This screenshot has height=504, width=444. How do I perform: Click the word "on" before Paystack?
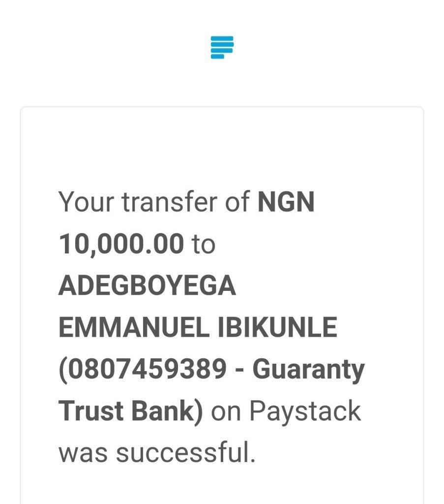pos(226,412)
